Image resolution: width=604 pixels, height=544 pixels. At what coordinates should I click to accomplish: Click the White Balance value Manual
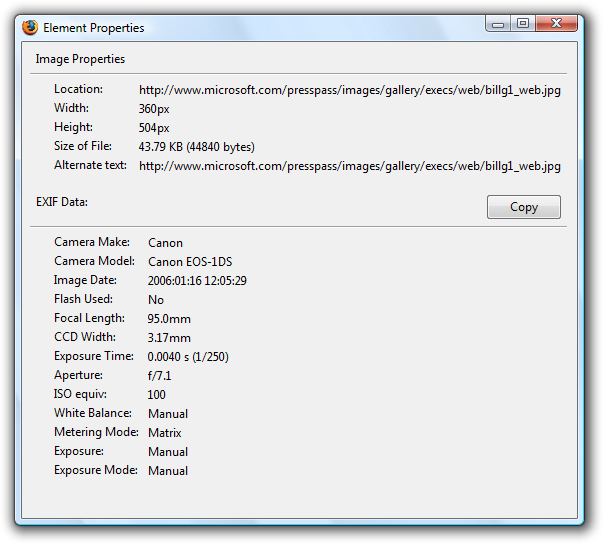point(168,414)
